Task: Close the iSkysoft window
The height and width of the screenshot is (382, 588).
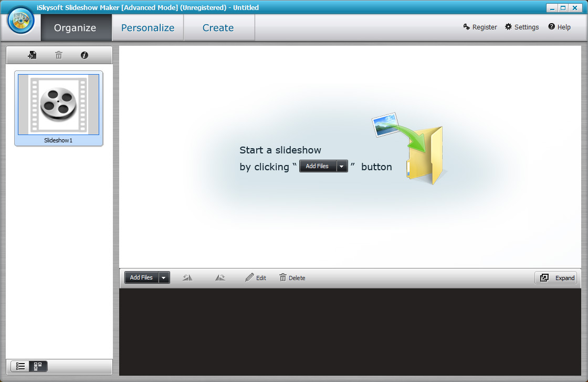Action: pos(575,8)
